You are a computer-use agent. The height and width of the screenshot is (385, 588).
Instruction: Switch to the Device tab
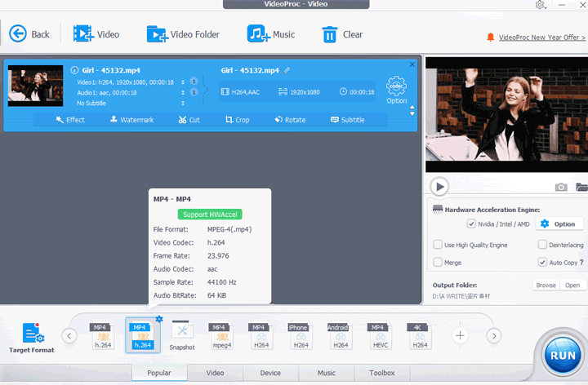270,373
